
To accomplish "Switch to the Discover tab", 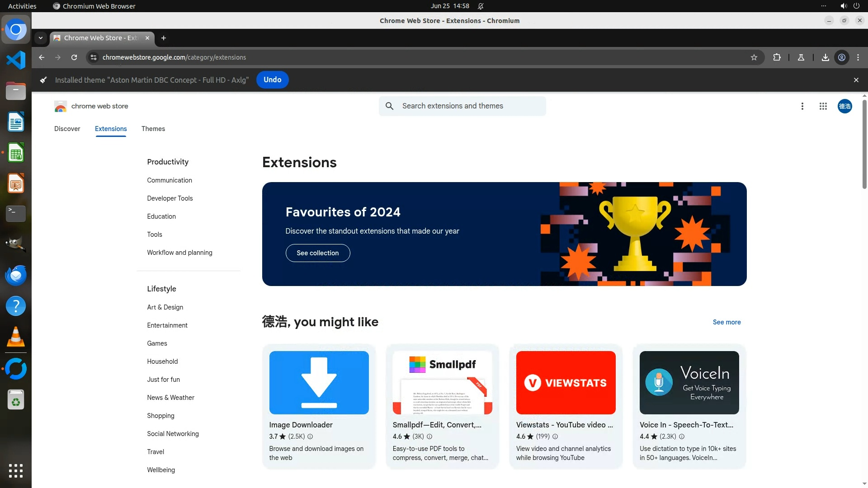I will 67,129.
